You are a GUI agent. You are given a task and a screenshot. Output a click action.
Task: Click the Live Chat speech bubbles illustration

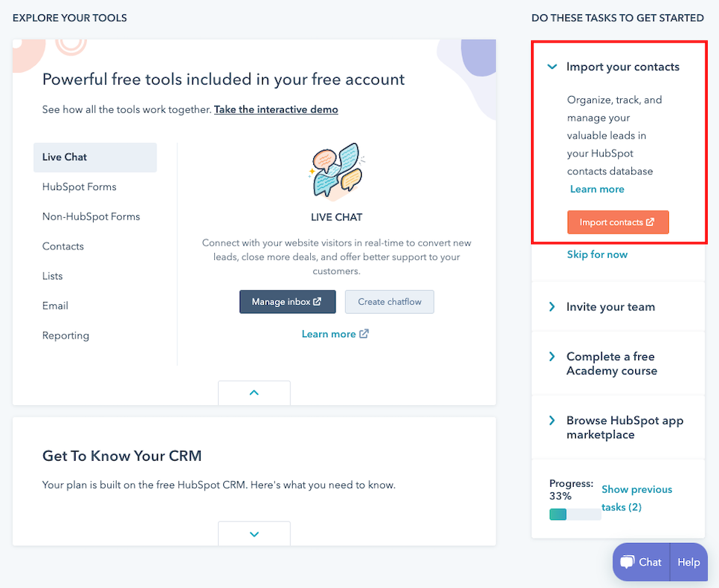(x=336, y=172)
